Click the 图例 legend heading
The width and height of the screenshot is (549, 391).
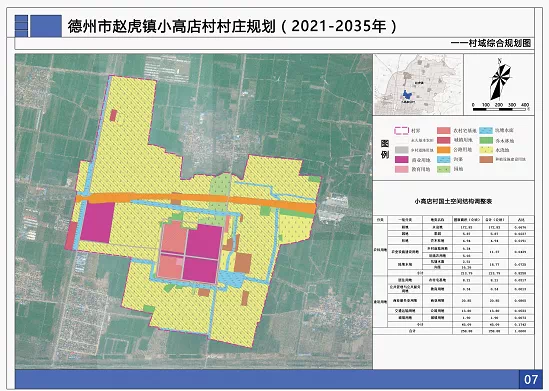pos(385,149)
